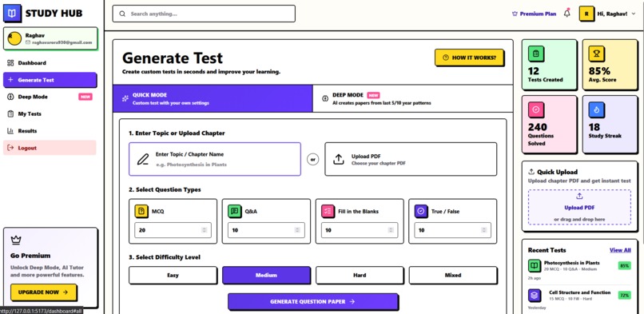Viewport: 644px width, 314px height.
Task: Click the Questions Solved target icon
Action: pyautogui.click(x=536, y=109)
